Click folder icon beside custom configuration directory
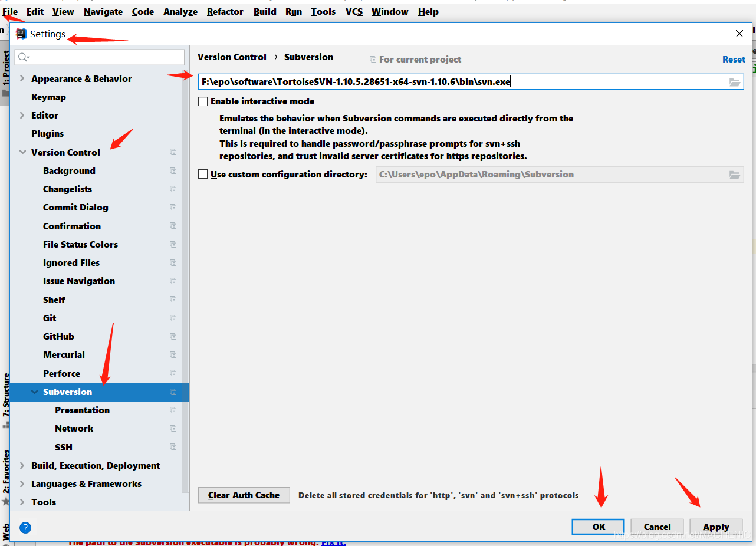The height and width of the screenshot is (546, 756). (735, 175)
